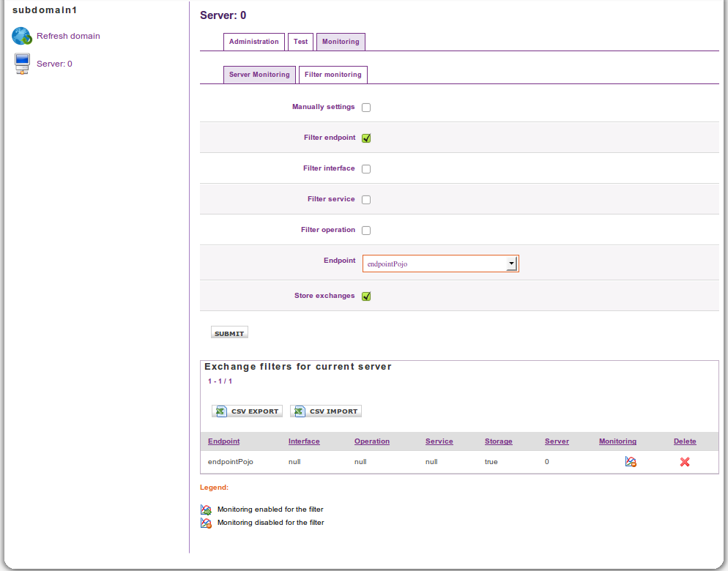Sort the table by Endpoint column
Image resolution: width=728 pixels, height=571 pixels.
223,441
